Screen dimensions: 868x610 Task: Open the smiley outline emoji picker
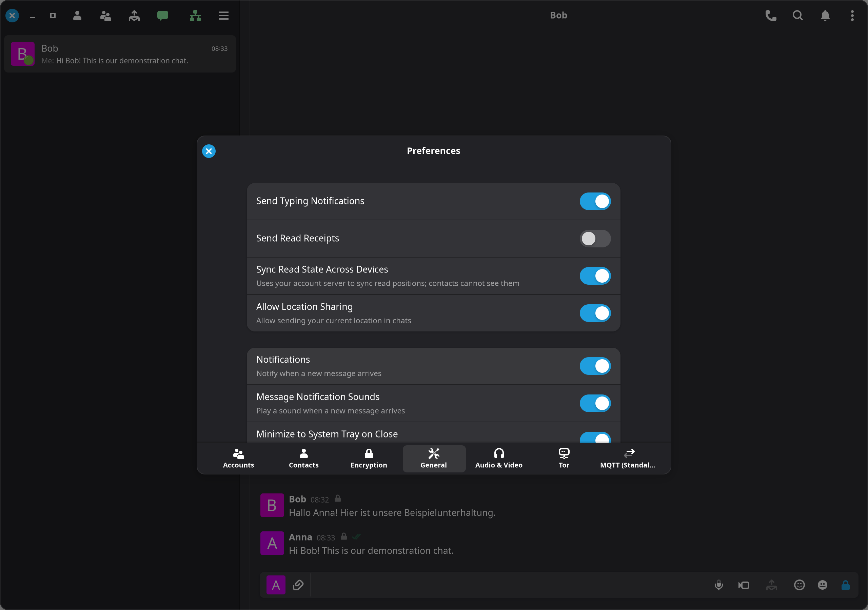click(799, 585)
